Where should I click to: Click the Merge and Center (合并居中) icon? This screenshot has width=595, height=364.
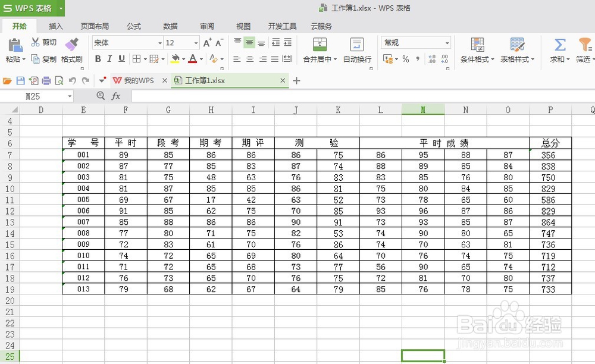coord(320,45)
